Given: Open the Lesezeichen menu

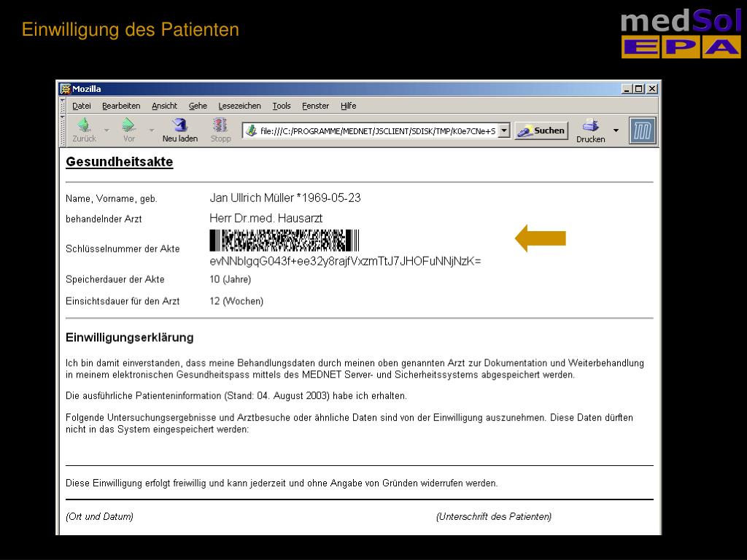Looking at the screenshot, I should pos(239,106).
